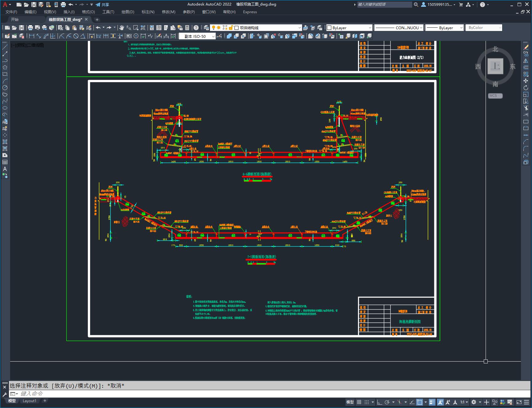Start the Diameter dimension tool
This screenshot has width=532, height=408.
76,36
